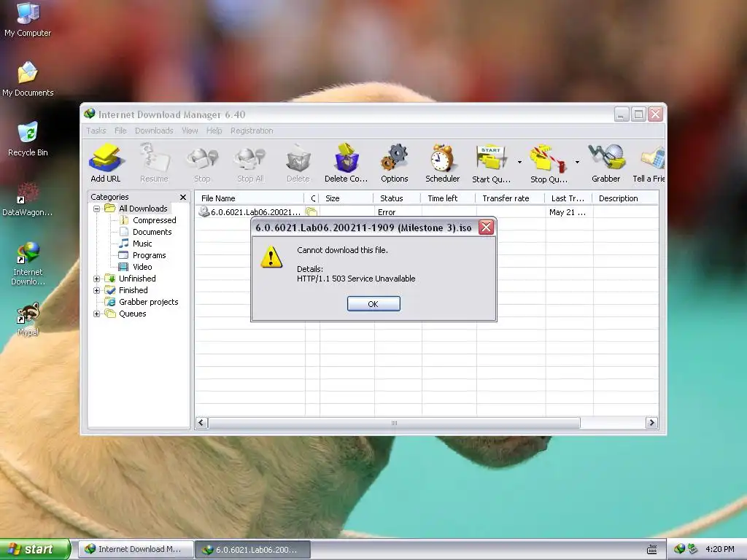Sort by Status column header

pos(397,198)
